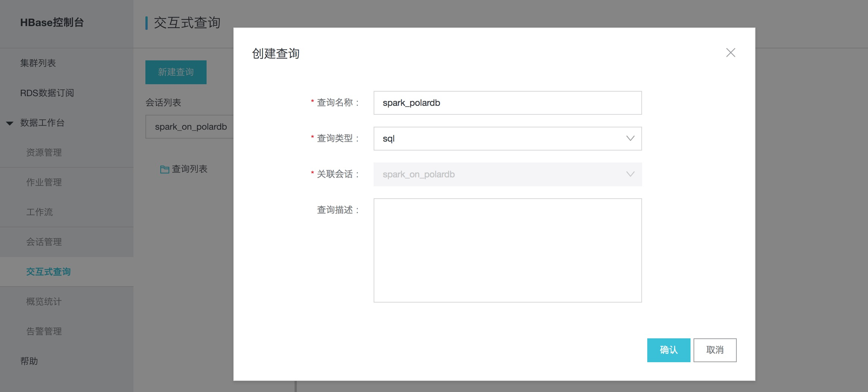Open 告警管理 from the sidebar
This screenshot has height=392, width=868.
pyautogui.click(x=44, y=331)
